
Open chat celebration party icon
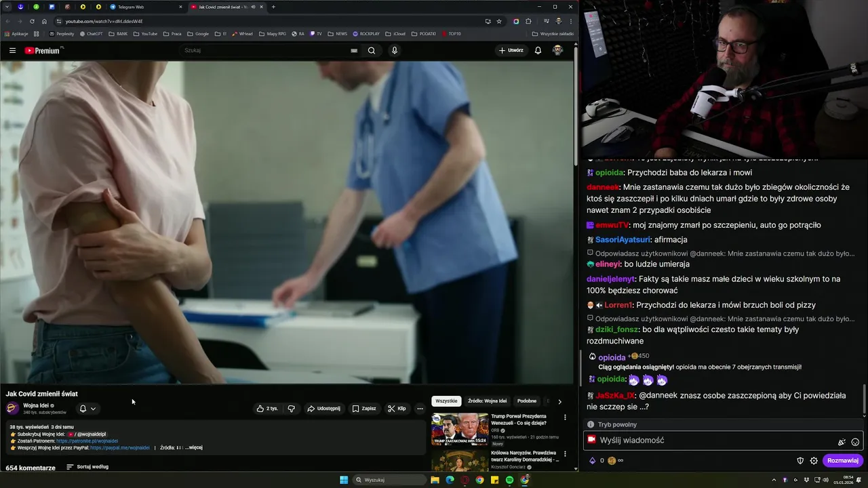[x=842, y=442]
